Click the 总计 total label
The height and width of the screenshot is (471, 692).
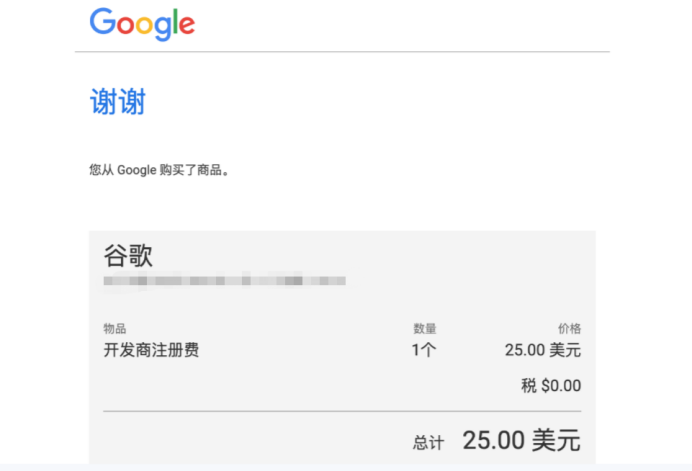click(429, 442)
